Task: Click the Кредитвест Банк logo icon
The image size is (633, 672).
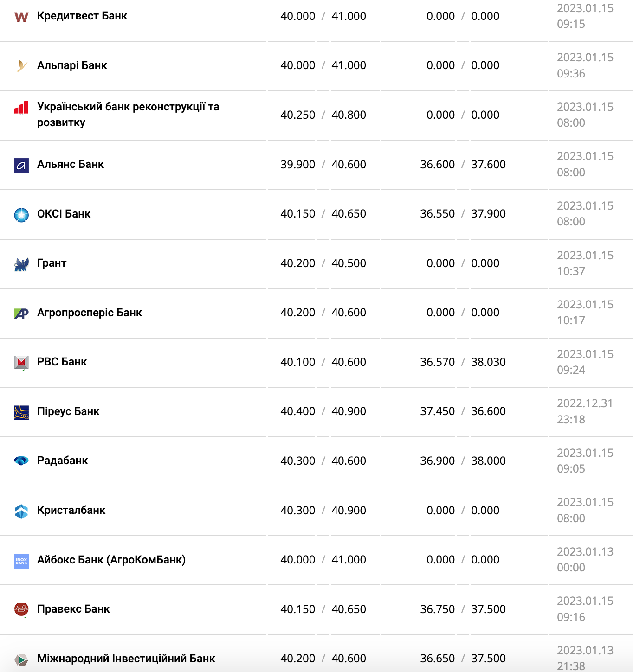Action: click(21, 17)
